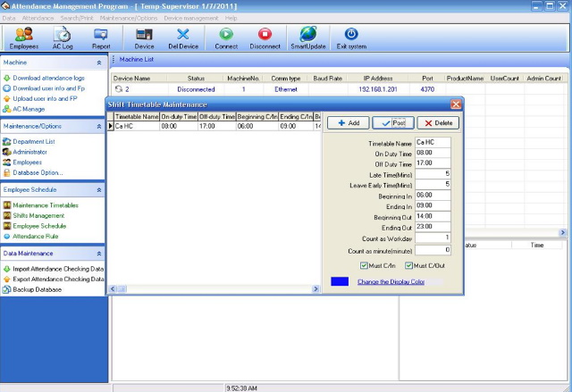The width and height of the screenshot is (572, 392).
Task: Click Machine List scroll right arrow
Action: coord(562,232)
